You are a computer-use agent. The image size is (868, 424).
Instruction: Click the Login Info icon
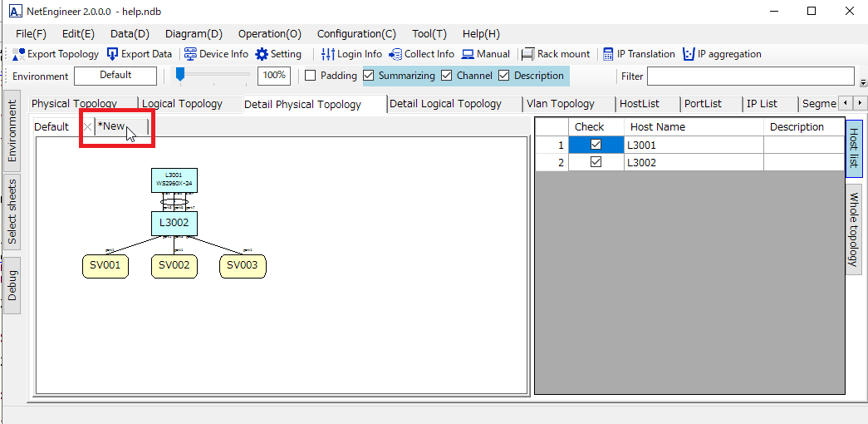pyautogui.click(x=328, y=54)
